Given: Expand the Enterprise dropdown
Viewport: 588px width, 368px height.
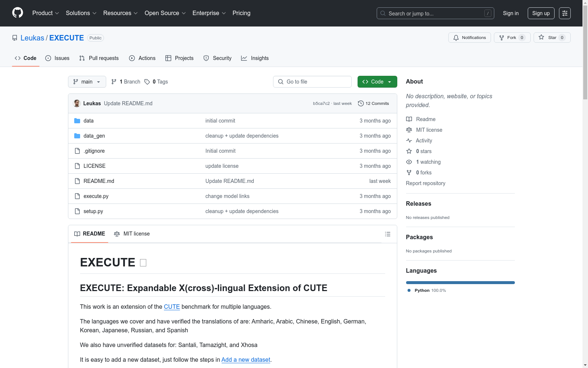Looking at the screenshot, I should [209, 13].
